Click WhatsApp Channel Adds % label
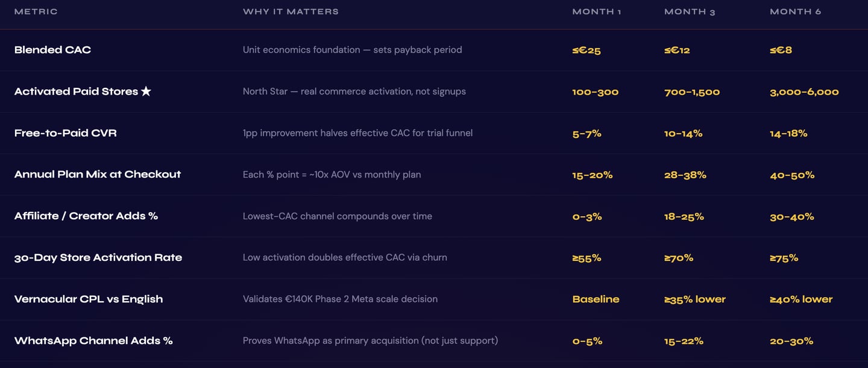 click(x=93, y=341)
